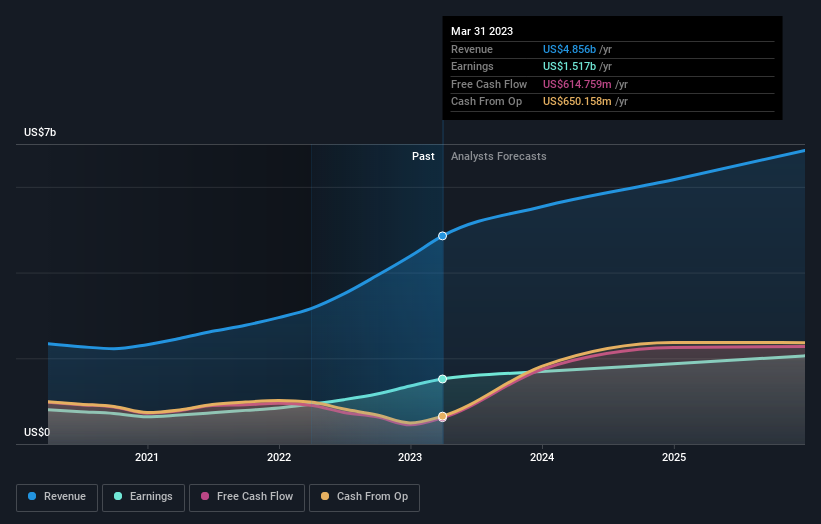Click the 2022 x-axis label
The width and height of the screenshot is (821, 524).
(x=279, y=458)
